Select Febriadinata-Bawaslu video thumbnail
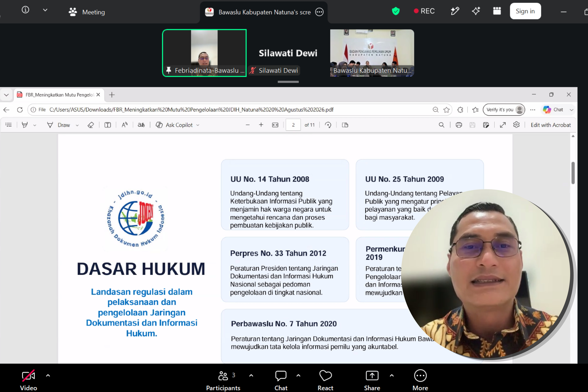 tap(204, 53)
